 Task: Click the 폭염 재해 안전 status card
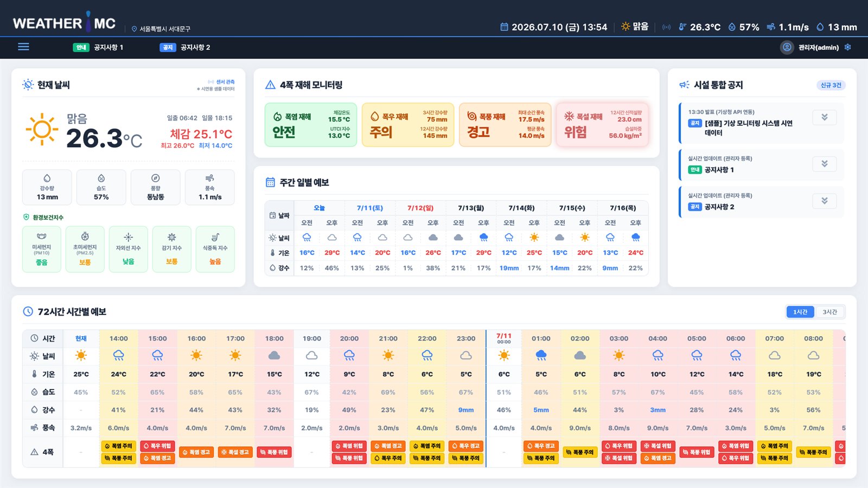[311, 125]
